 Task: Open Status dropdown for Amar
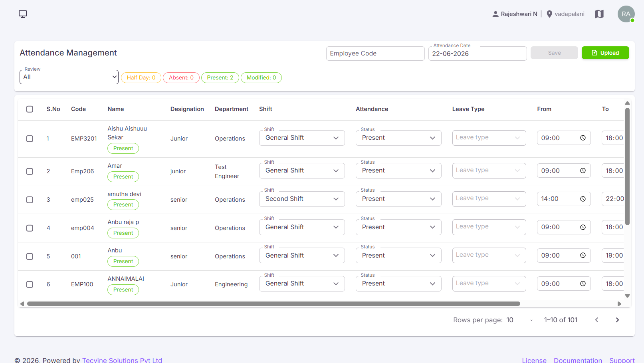click(x=398, y=171)
